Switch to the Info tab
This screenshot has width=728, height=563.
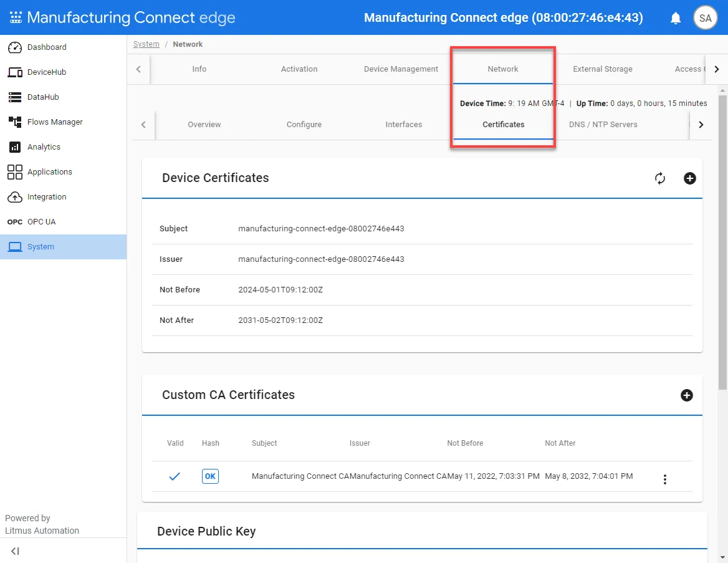click(x=199, y=69)
